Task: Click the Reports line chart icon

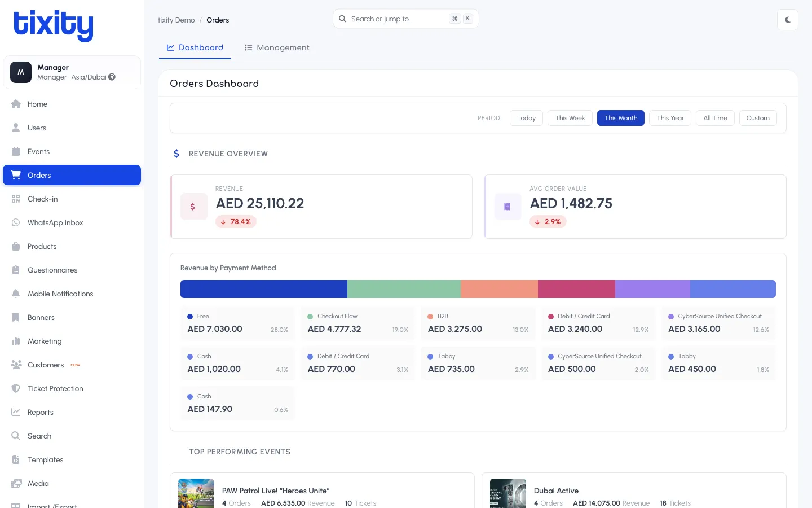Action: pos(16,412)
